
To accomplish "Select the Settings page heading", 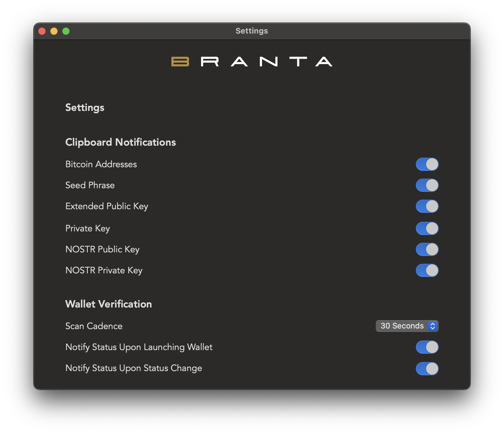I will (x=85, y=108).
